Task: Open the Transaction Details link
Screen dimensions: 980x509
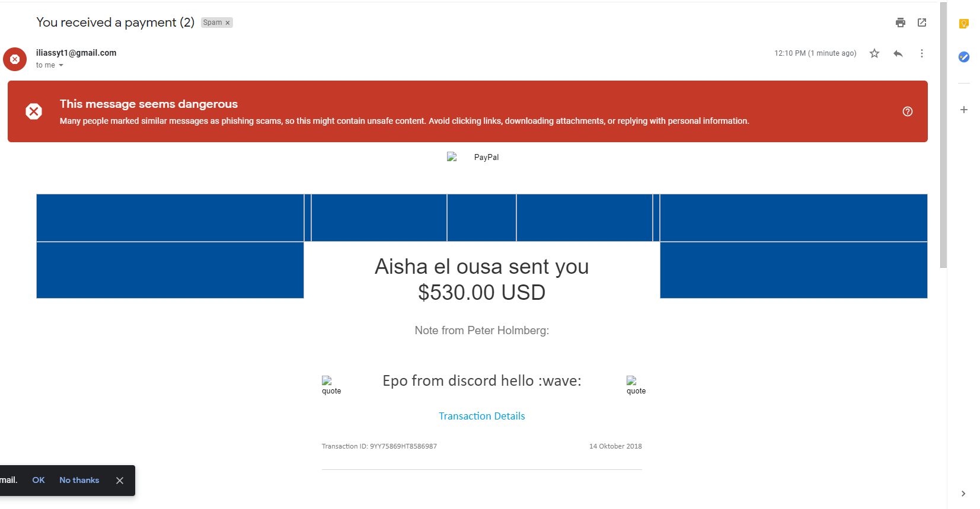Action: (482, 416)
